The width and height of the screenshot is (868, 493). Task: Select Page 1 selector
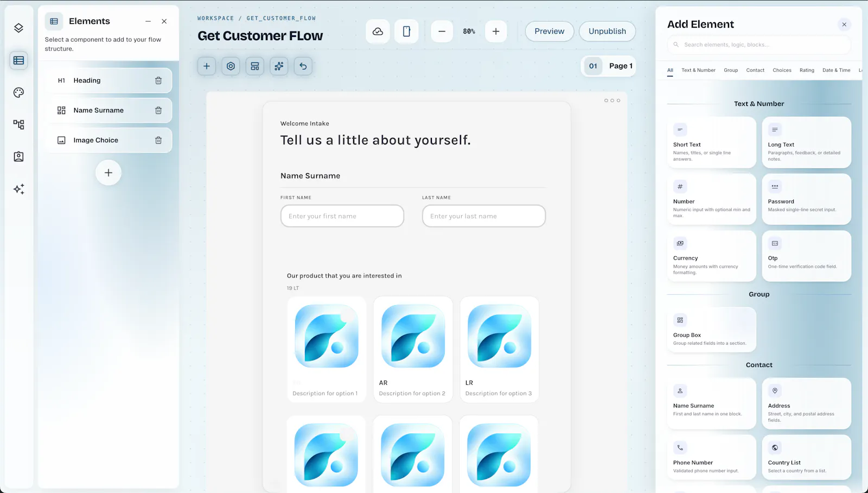coord(609,66)
